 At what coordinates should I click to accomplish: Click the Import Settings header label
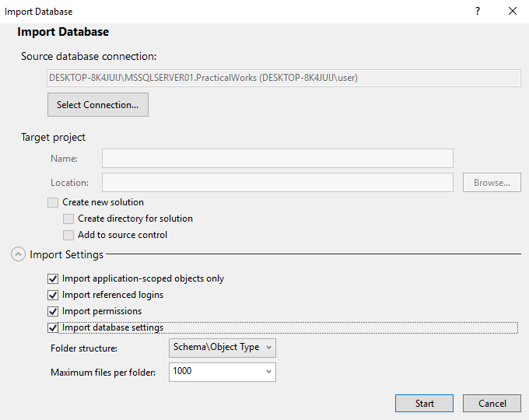pyautogui.click(x=66, y=254)
